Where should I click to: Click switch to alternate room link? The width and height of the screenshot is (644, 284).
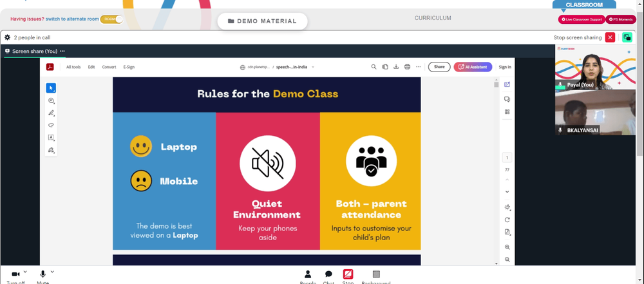click(72, 19)
